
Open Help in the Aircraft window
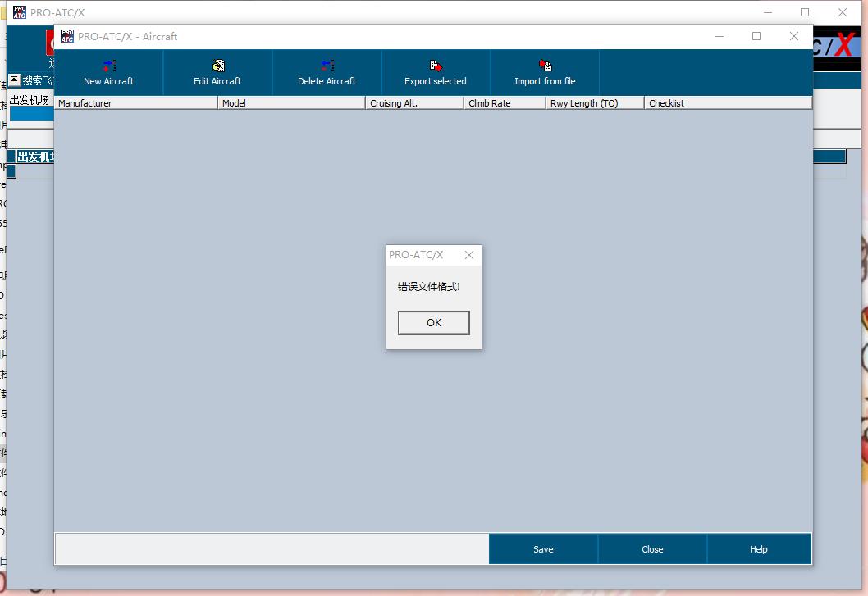[x=758, y=549]
